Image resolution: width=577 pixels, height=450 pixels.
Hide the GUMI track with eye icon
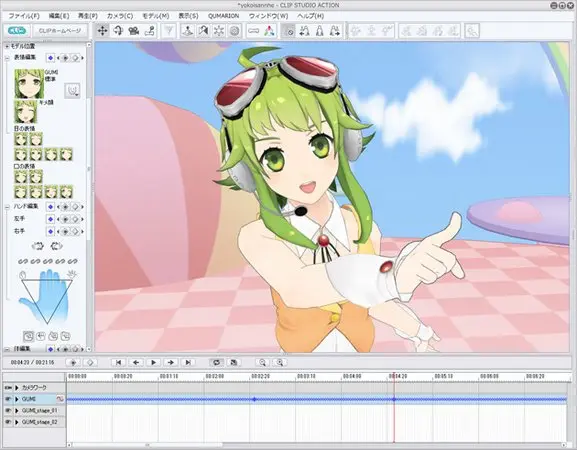(8, 399)
